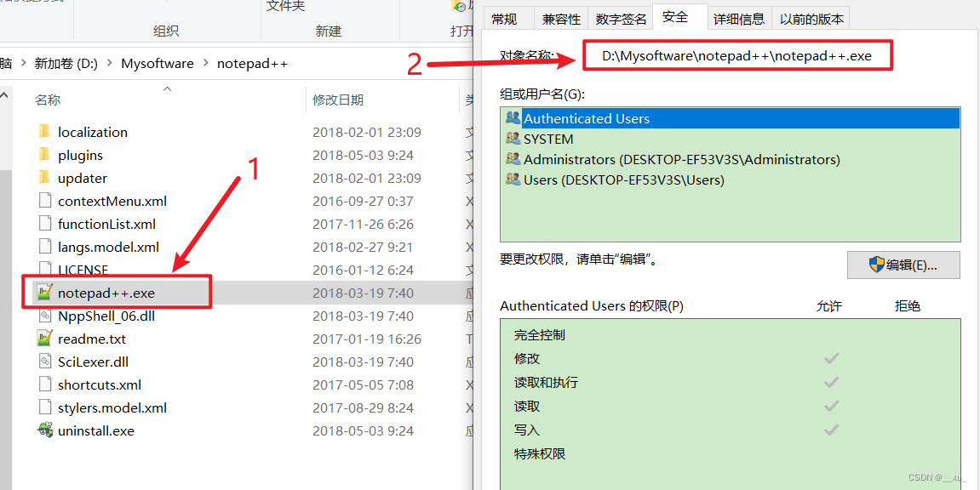Viewport: 980px width, 490px height.
Task: Switch to the 常规 tab
Action: point(504,19)
